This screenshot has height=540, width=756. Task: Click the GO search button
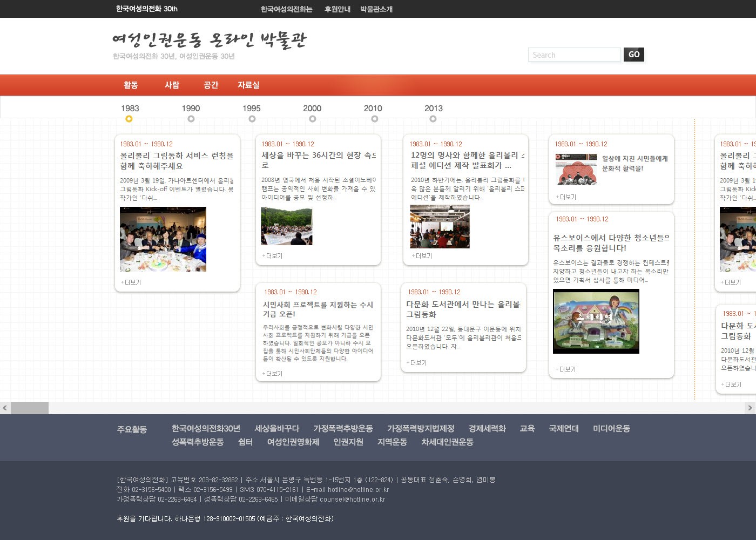[634, 55]
